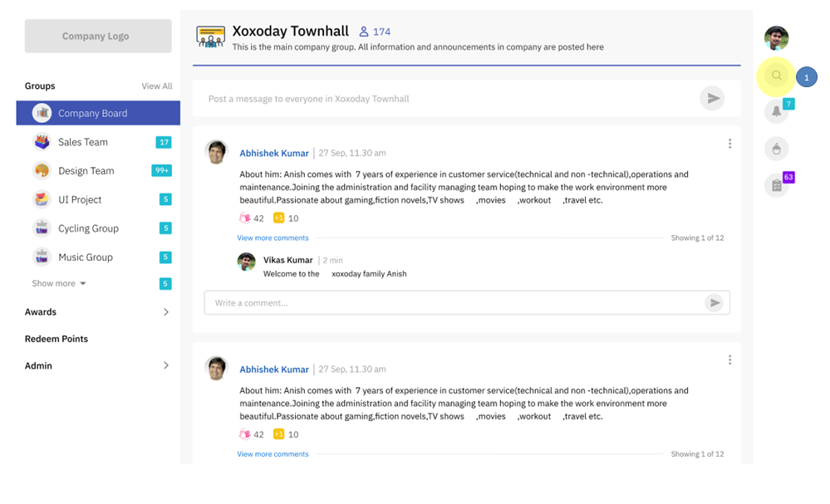The width and height of the screenshot is (830, 504).
Task: Click View All groups link
Action: 157,86
